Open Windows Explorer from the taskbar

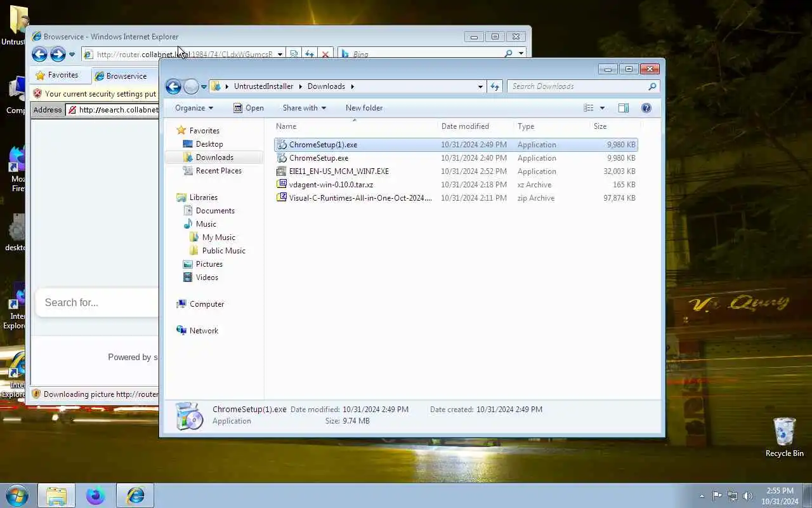[56, 495]
